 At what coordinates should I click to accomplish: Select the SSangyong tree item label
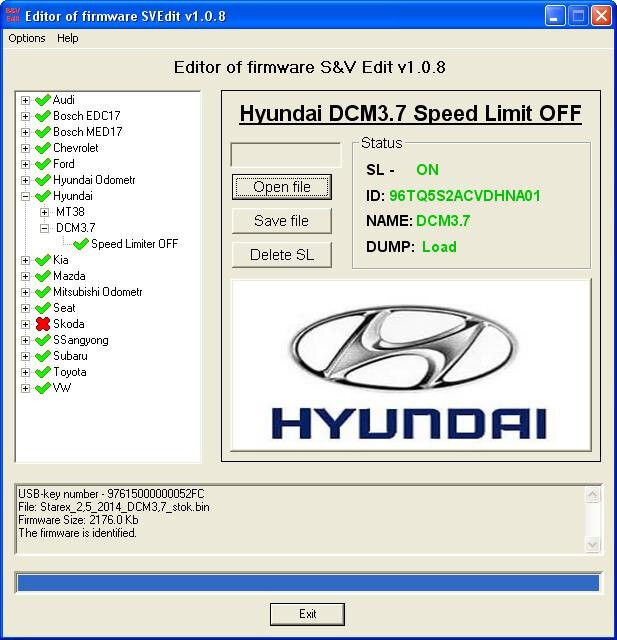point(81,340)
